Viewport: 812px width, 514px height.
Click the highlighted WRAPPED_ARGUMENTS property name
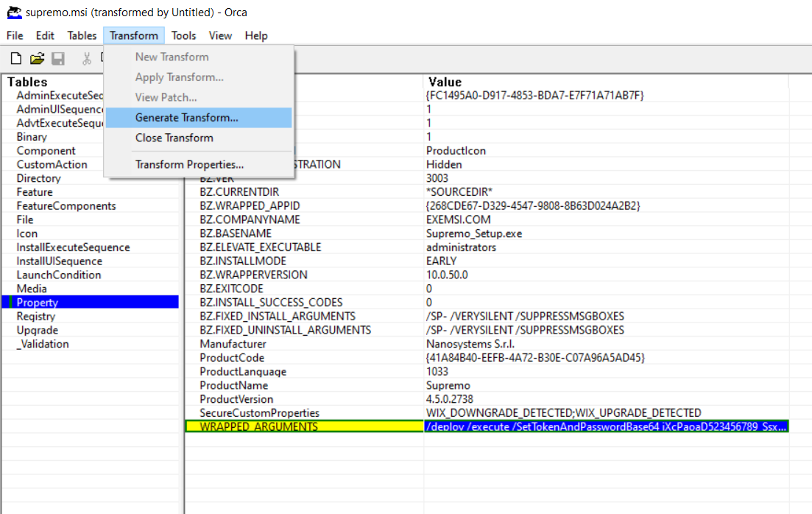[x=259, y=426]
